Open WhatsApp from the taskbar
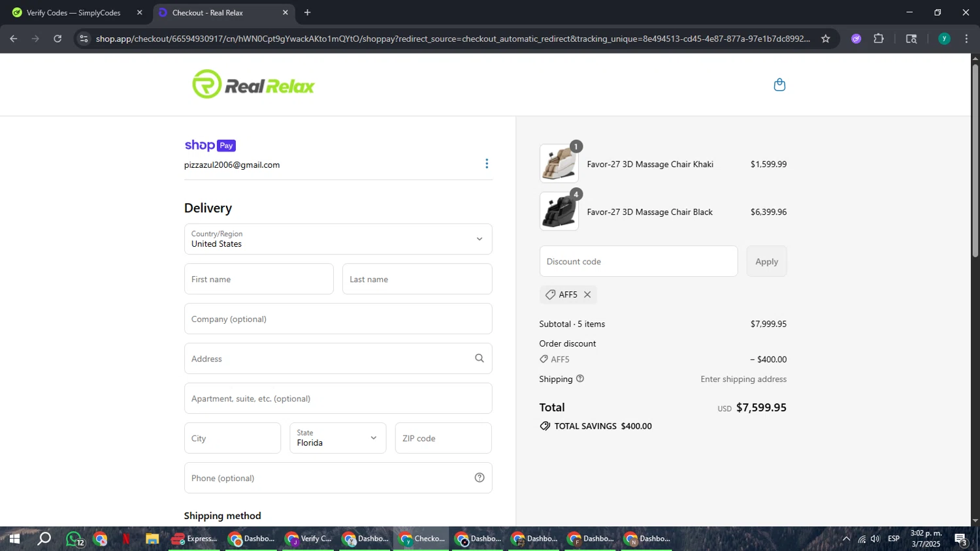The width and height of the screenshot is (980, 551). pos(74,539)
